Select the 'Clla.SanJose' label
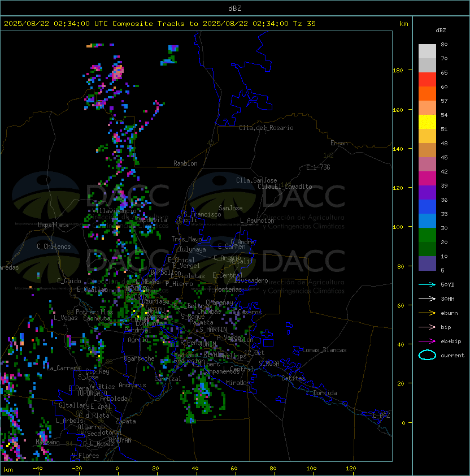The image size is (470, 476). [x=256, y=180]
